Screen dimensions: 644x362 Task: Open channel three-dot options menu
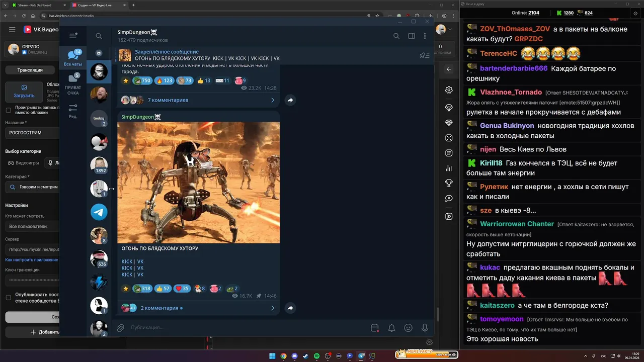pyautogui.click(x=425, y=36)
